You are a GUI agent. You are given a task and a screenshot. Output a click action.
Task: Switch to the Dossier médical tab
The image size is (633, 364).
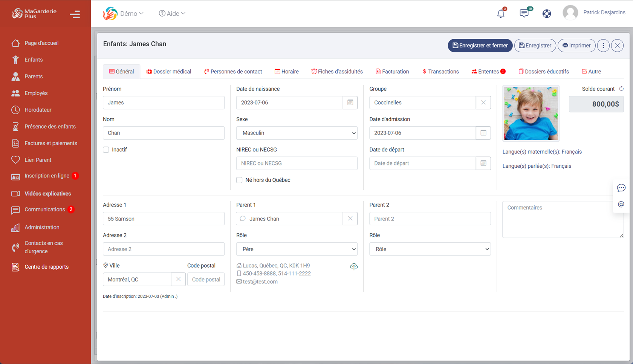pos(169,71)
